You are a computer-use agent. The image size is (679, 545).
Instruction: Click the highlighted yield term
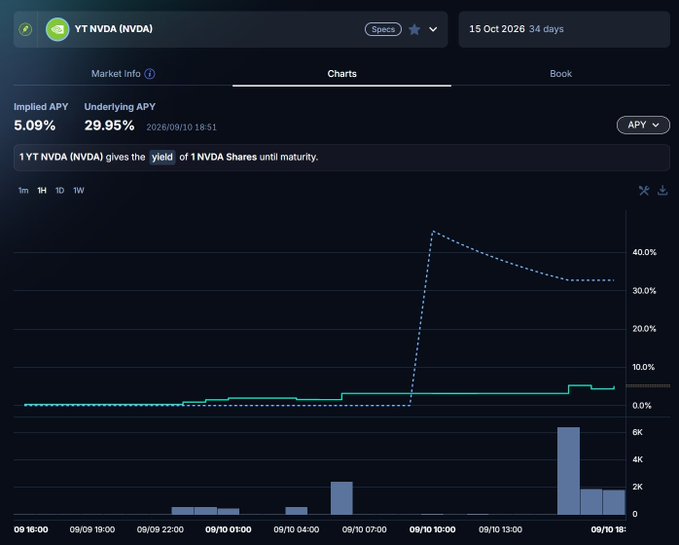coord(162,157)
